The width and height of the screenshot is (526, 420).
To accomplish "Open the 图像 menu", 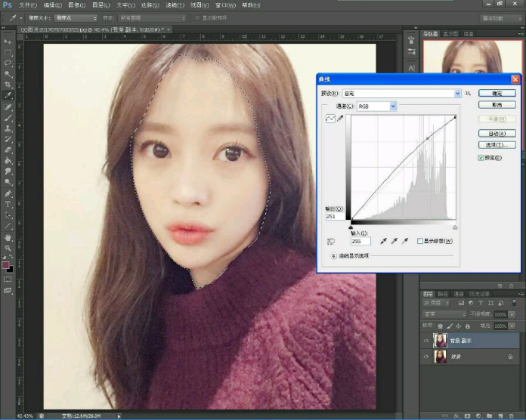I will coord(76,5).
